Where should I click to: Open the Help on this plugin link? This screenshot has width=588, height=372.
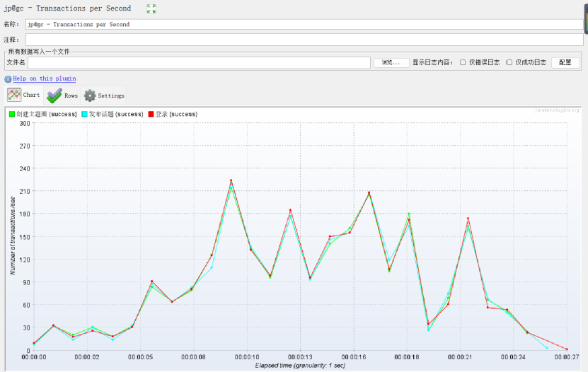pos(45,79)
